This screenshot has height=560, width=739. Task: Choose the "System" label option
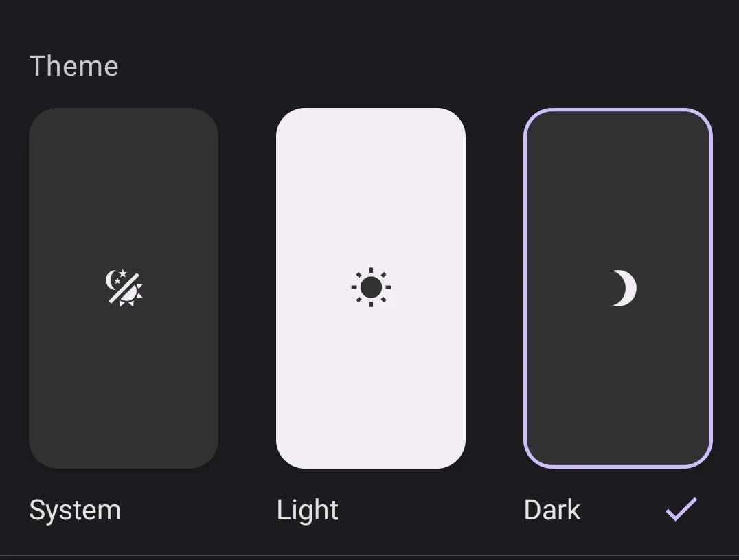pos(75,511)
